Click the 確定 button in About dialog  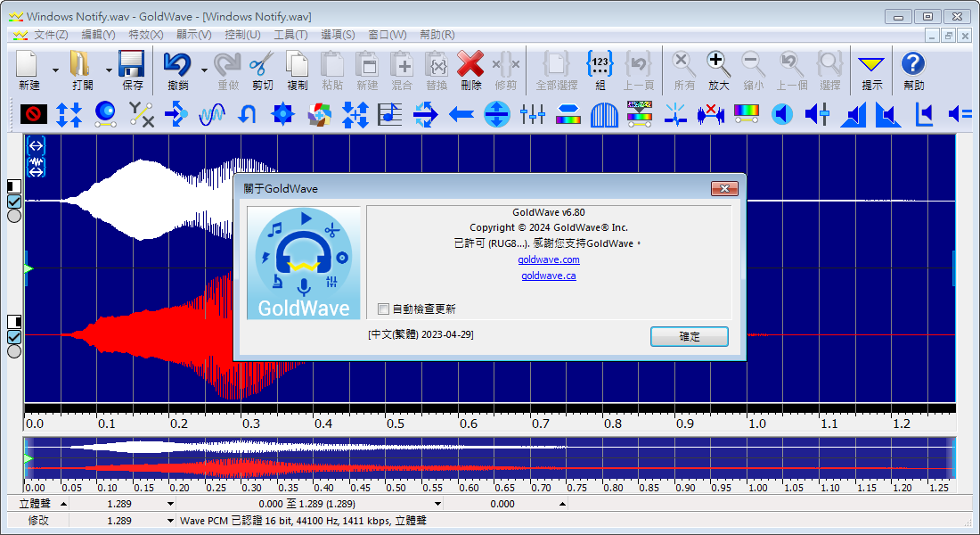click(689, 336)
